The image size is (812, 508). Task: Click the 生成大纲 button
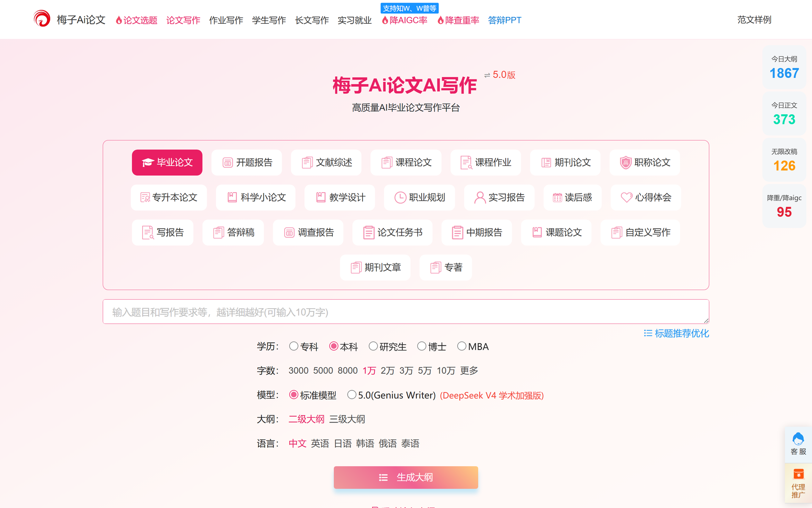pos(406,478)
